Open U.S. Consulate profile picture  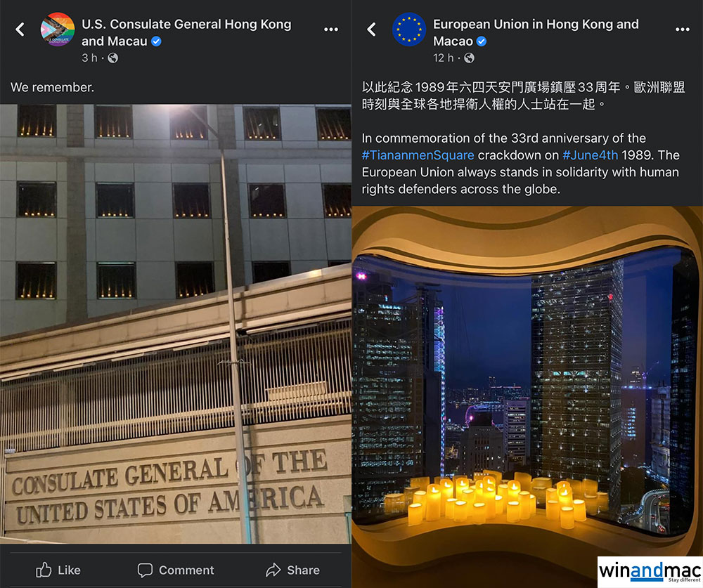pyautogui.click(x=58, y=30)
